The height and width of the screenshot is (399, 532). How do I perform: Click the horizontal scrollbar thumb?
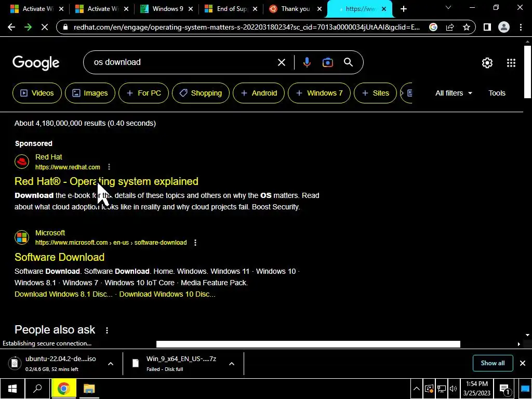click(x=308, y=344)
